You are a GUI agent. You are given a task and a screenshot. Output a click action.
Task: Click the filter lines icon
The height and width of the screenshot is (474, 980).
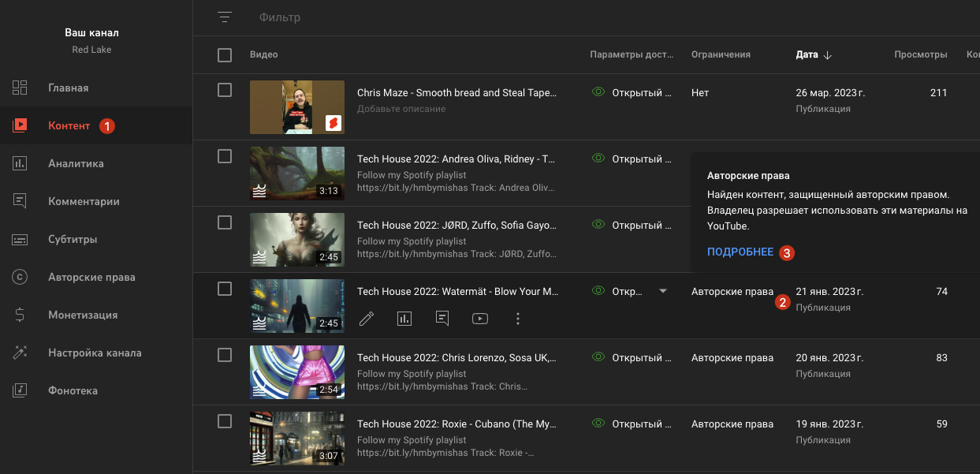pyautogui.click(x=225, y=17)
